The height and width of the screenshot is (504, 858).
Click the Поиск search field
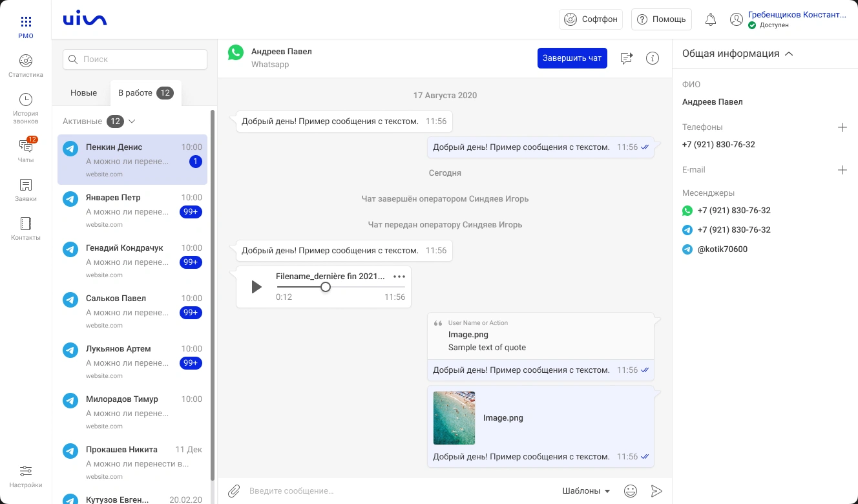point(135,59)
